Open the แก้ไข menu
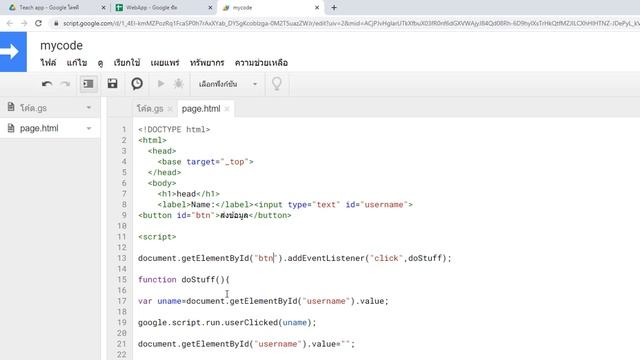 [x=77, y=63]
